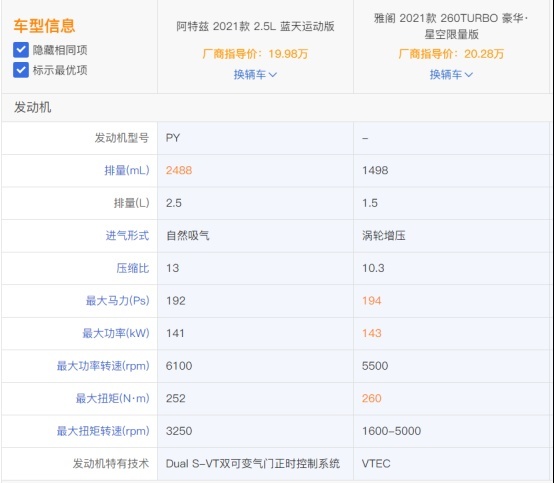Viewport: 554px width, 483px height.
Task: Select the 排量(L) row label
Action: [131, 203]
